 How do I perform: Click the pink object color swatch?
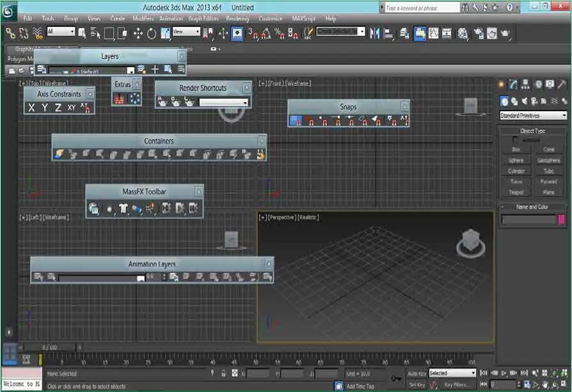[x=561, y=219]
